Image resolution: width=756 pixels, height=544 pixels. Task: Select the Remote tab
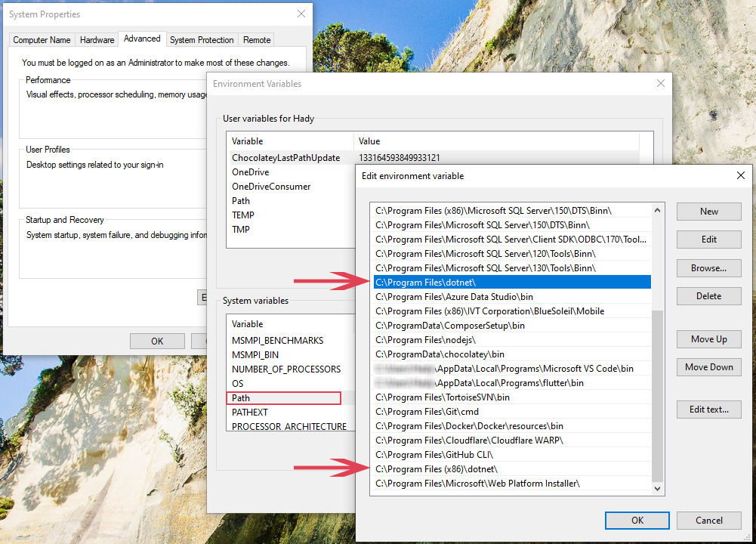[x=257, y=40]
